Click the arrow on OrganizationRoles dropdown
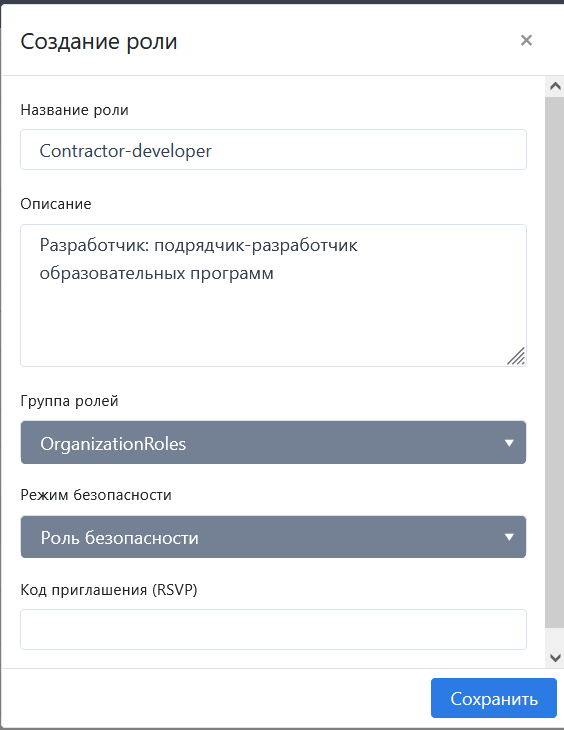 point(509,443)
